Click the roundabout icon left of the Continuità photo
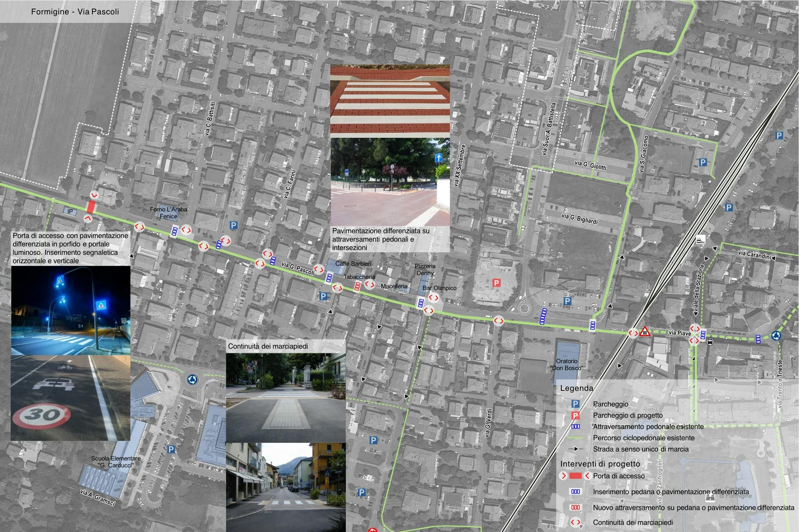This screenshot has height=532, width=799. tap(192, 380)
